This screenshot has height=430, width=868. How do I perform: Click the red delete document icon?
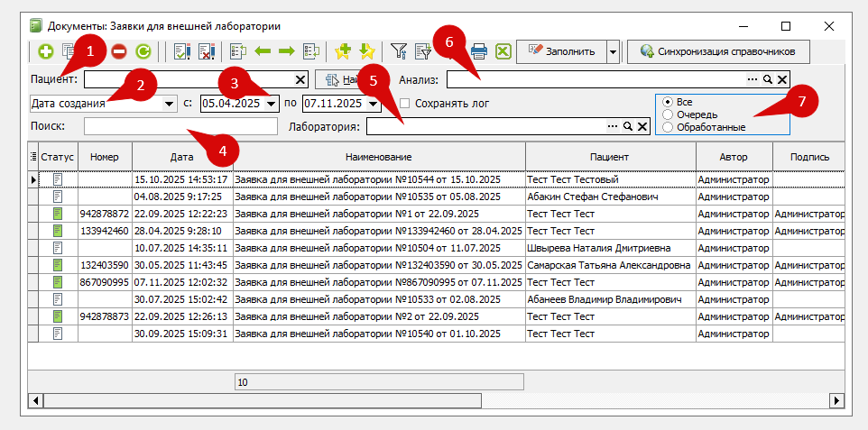click(x=119, y=52)
